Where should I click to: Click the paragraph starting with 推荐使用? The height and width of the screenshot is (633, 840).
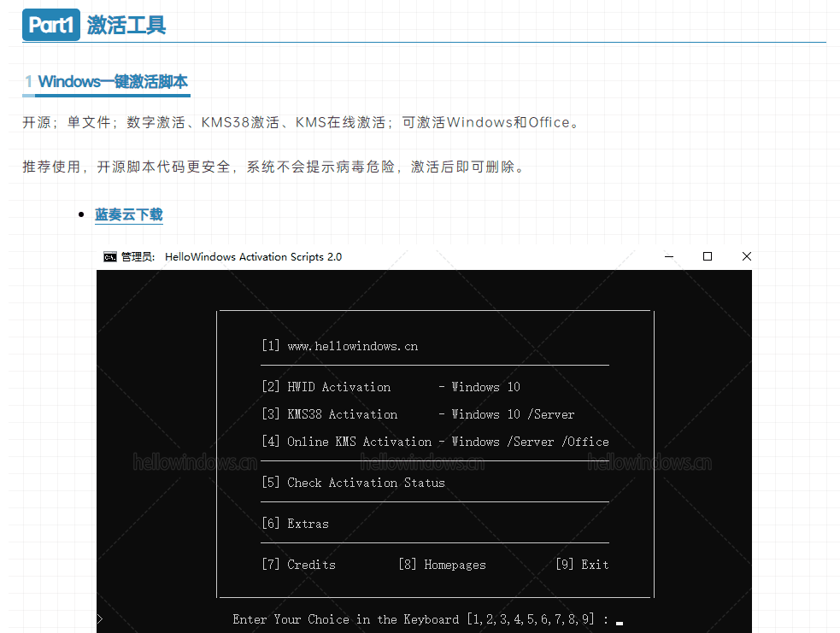click(274, 167)
